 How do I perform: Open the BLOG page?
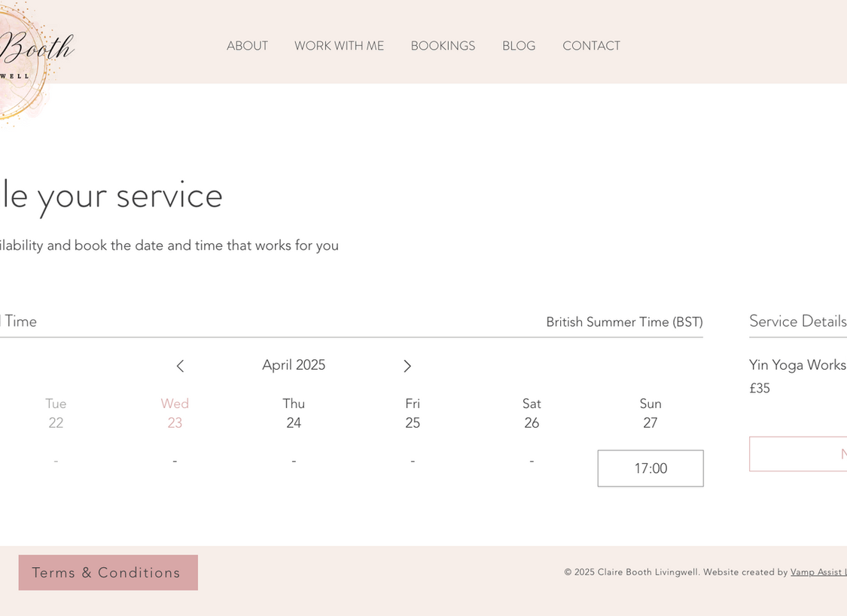[519, 46]
